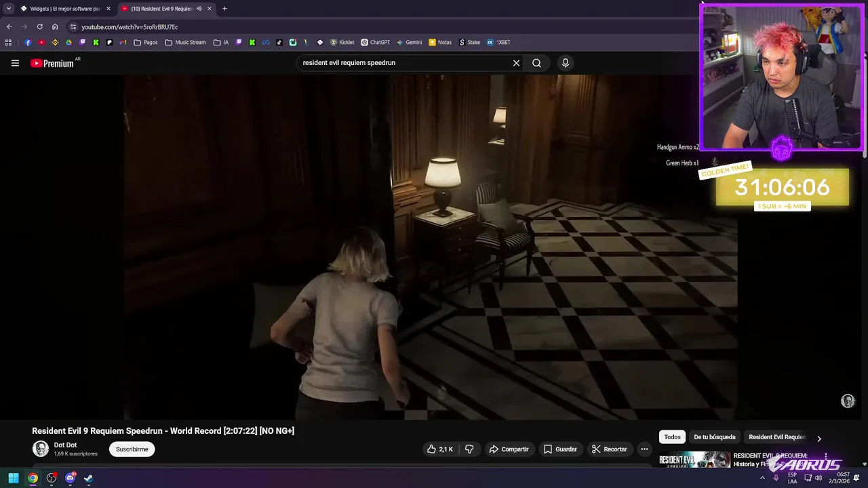Open the ChatGPT bookmark

point(375,42)
